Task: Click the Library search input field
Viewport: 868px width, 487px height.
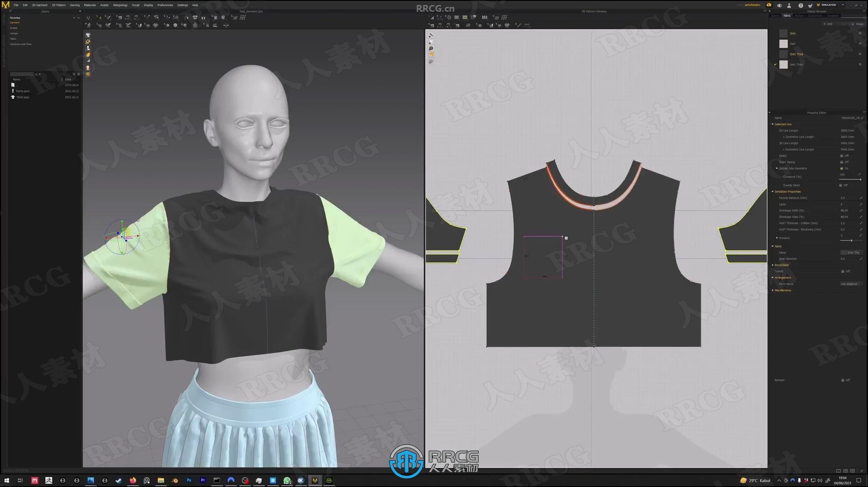Action: (x=23, y=74)
